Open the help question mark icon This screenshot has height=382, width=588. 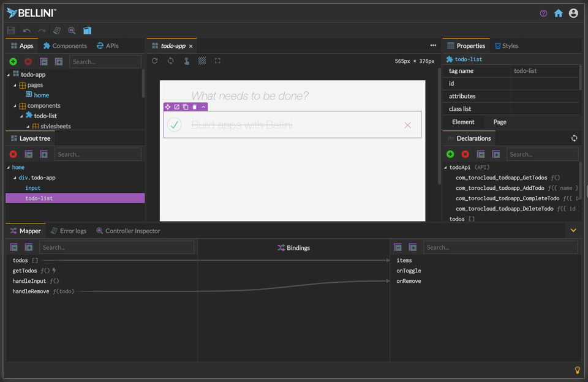[543, 13]
